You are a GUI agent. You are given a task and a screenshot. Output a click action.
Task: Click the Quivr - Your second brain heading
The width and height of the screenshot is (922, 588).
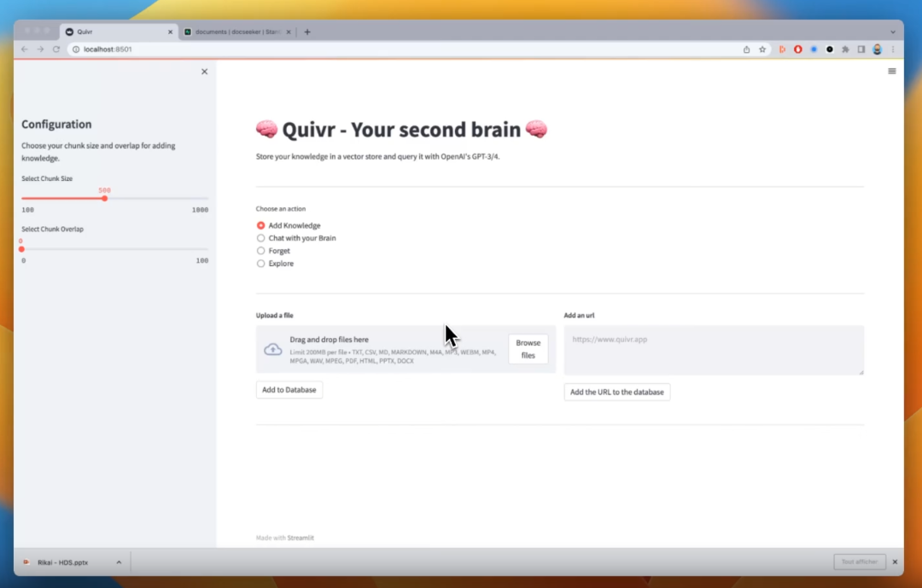coord(401,130)
